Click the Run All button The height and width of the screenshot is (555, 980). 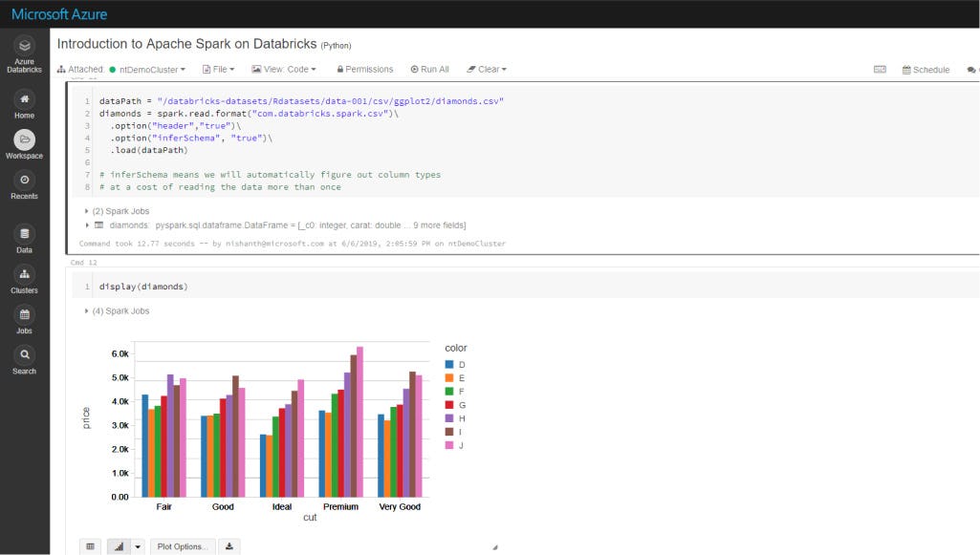point(429,69)
